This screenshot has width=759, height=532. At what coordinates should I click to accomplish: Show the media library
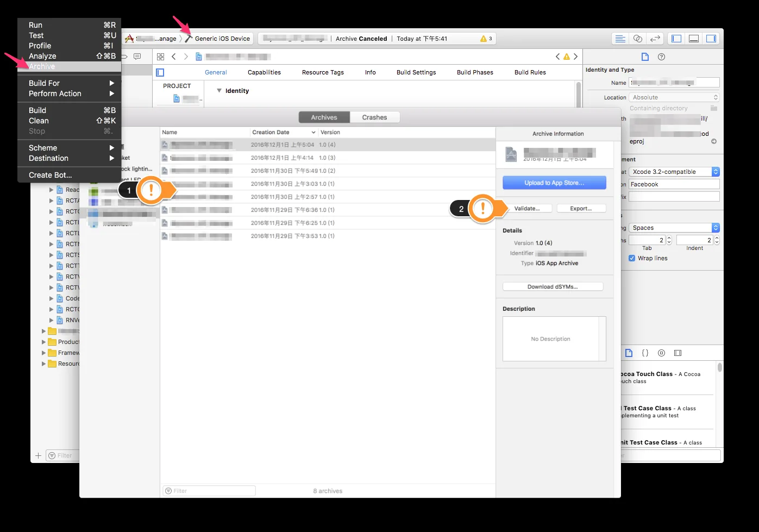678,353
